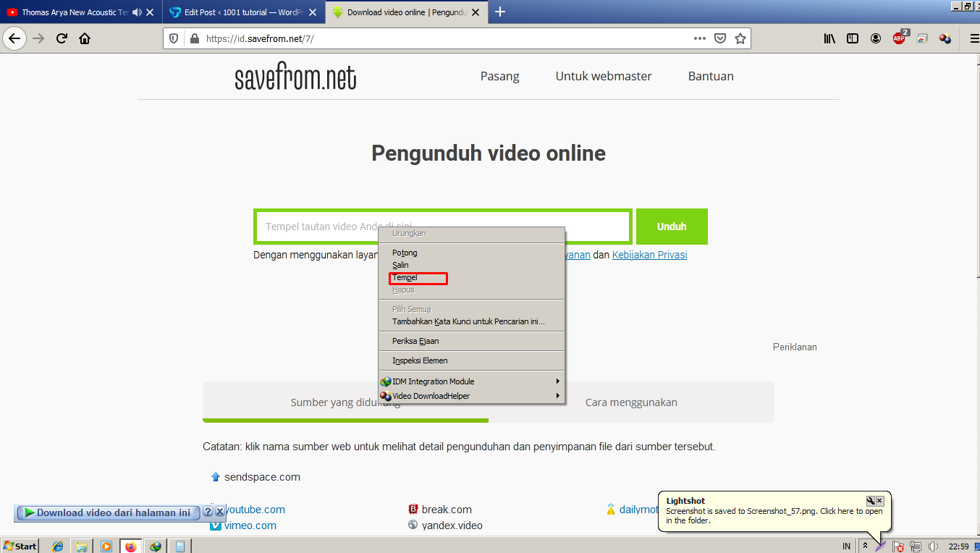Click the sendspace.com source entry
The height and width of the screenshot is (553, 980).
click(x=262, y=477)
